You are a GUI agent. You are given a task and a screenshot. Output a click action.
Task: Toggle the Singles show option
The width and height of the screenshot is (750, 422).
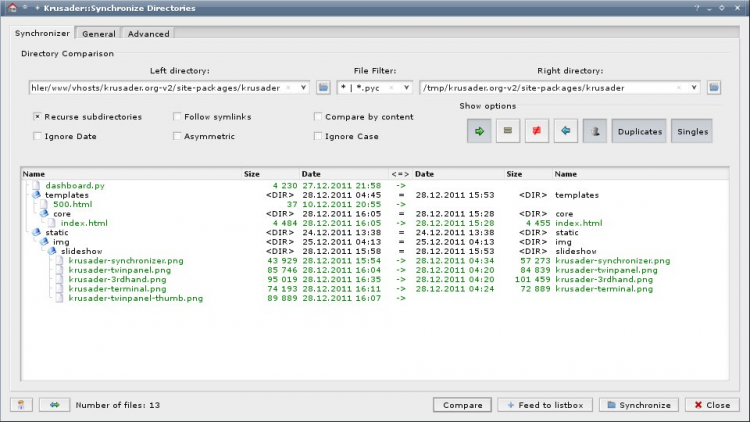[692, 131]
